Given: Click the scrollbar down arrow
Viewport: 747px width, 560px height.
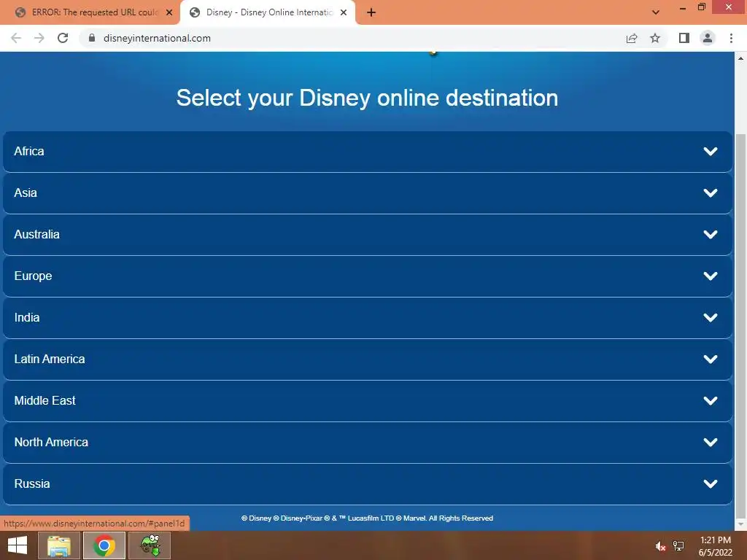Looking at the screenshot, I should (740, 524).
